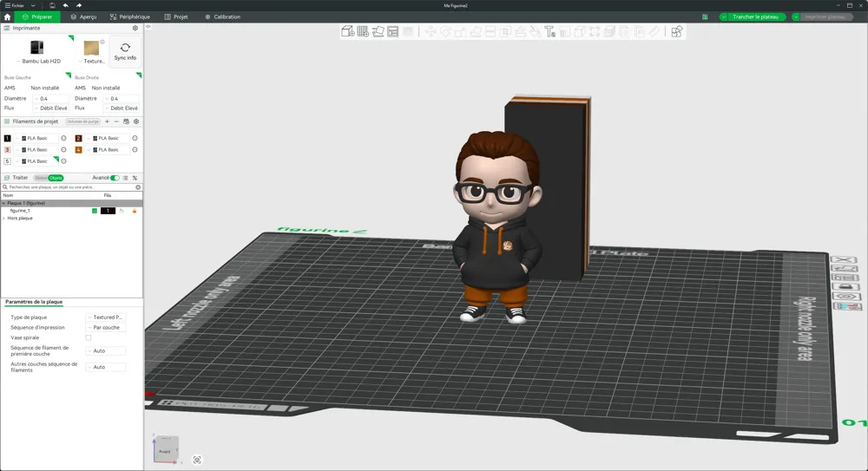This screenshot has height=471, width=868.
Task: Click the Volumes de purge button
Action: (x=83, y=121)
